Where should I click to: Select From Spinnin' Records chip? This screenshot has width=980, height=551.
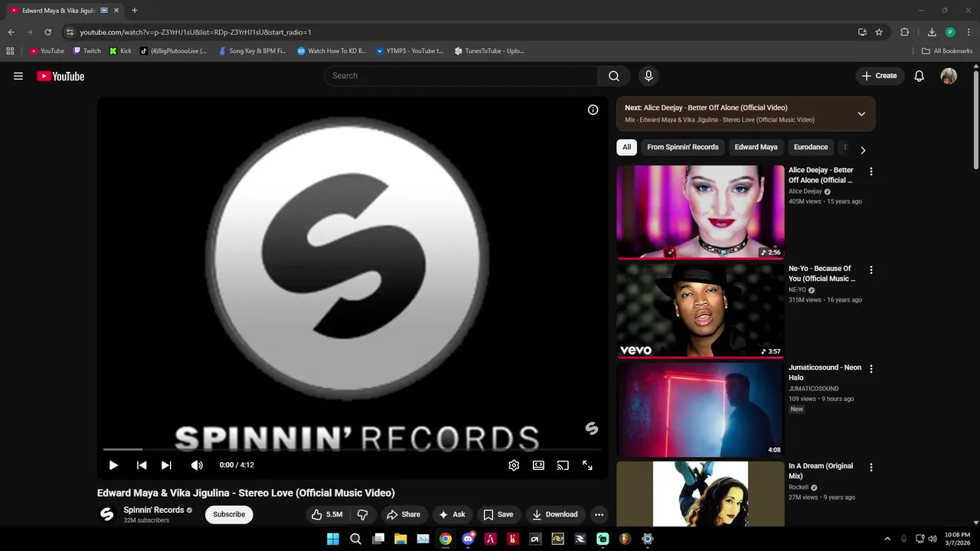coord(683,147)
